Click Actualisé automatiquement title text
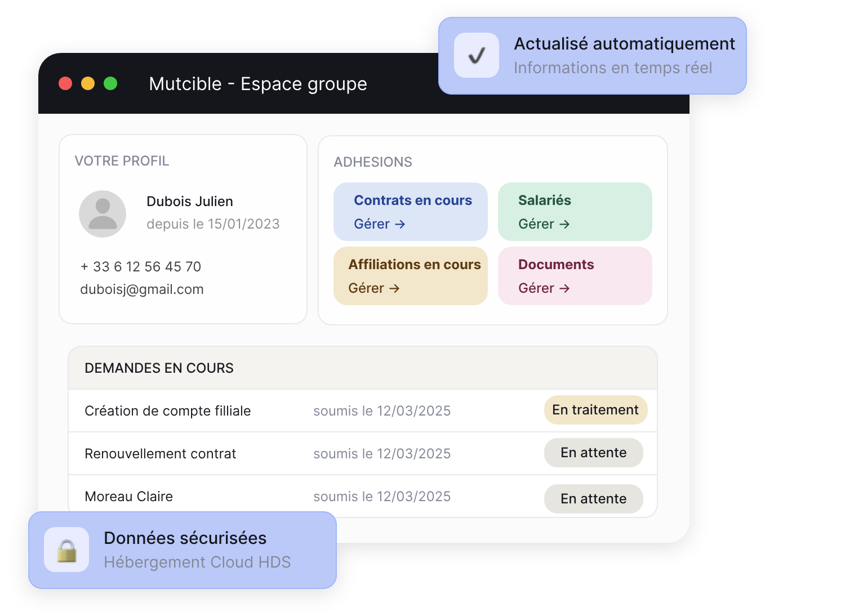The image size is (854, 616). point(624,44)
